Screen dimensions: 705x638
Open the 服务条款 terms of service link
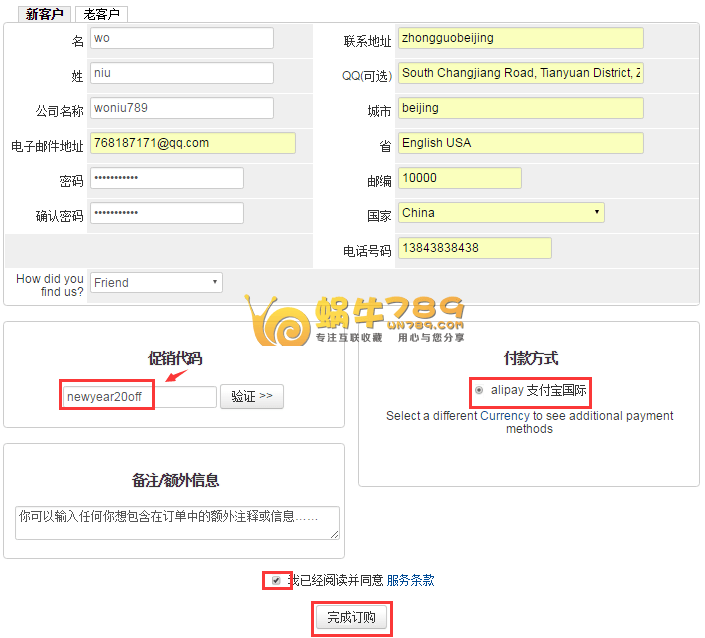pos(410,580)
